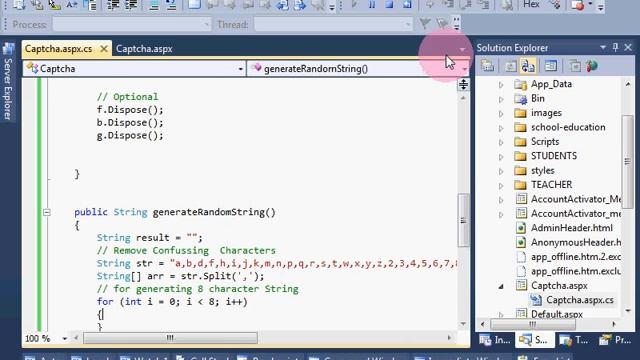Screen dimensions: 640x360
Task: Expand the Scripts folder
Action: coord(501,142)
